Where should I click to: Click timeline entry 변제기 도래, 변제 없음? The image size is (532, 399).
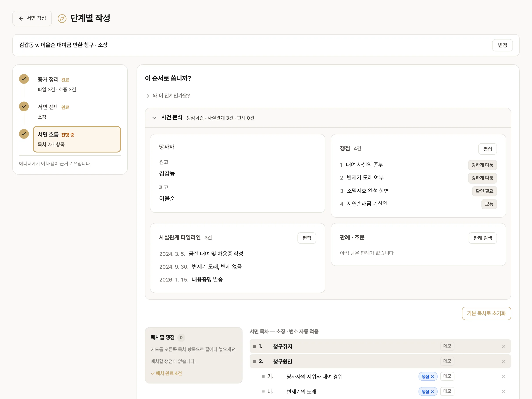point(217,267)
